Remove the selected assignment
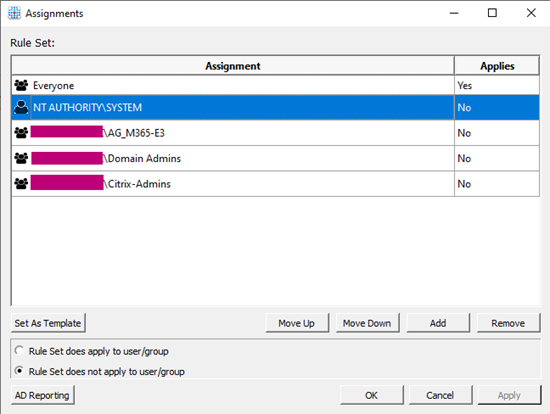This screenshot has height=414, width=550. [508, 323]
